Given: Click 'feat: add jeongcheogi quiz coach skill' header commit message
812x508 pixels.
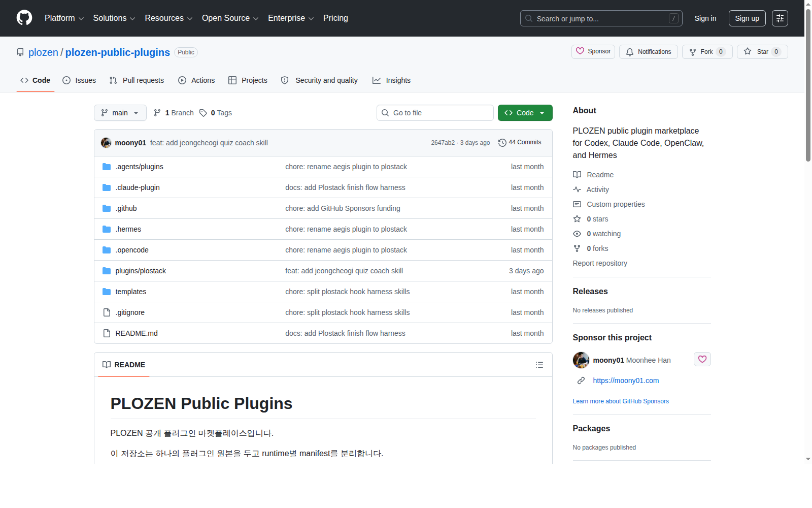Looking at the screenshot, I should coord(209,143).
